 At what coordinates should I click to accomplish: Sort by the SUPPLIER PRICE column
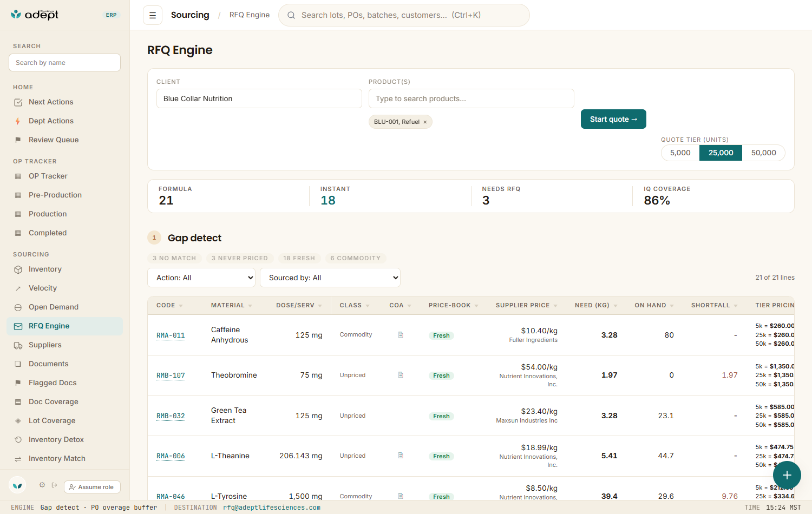[527, 306]
